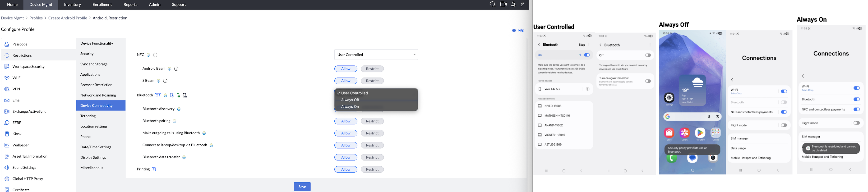Click Create Android Profile breadcrumb link
Image resolution: width=868 pixels, height=192 pixels.
[x=68, y=18]
